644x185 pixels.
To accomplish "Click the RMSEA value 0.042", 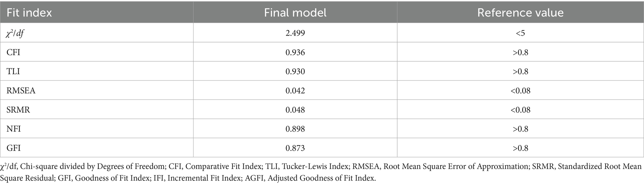I will coord(295,90).
